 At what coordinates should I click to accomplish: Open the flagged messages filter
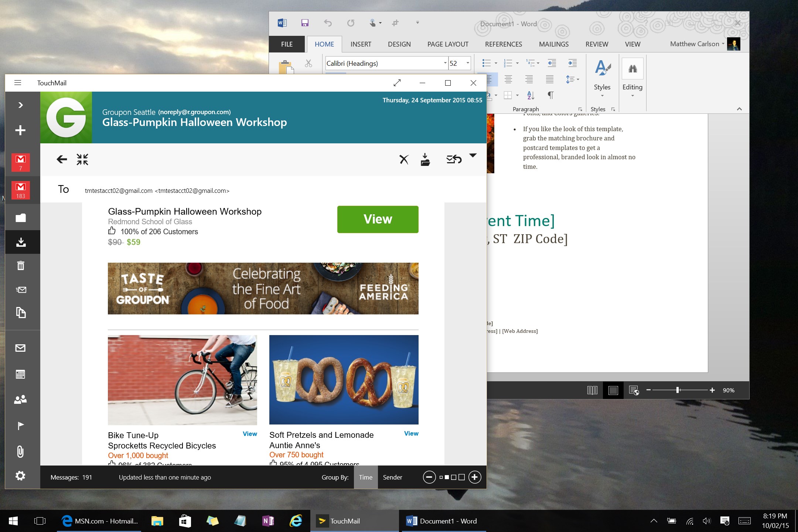coord(21,426)
